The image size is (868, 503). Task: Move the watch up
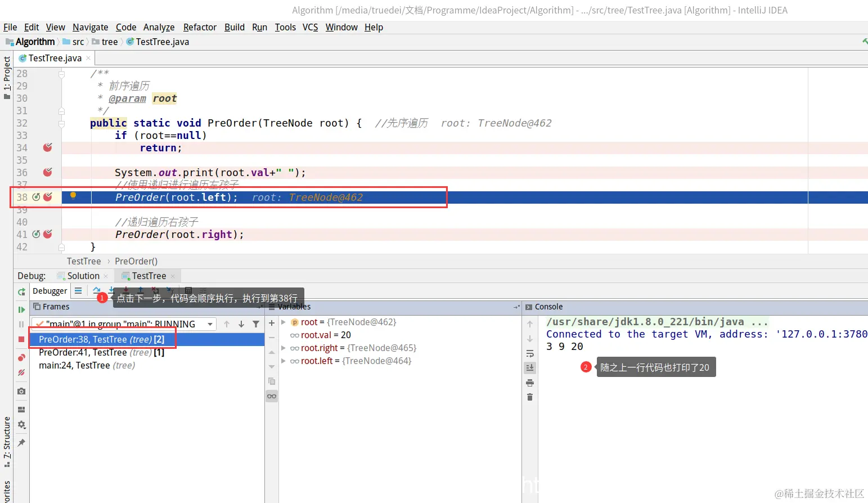(x=272, y=352)
